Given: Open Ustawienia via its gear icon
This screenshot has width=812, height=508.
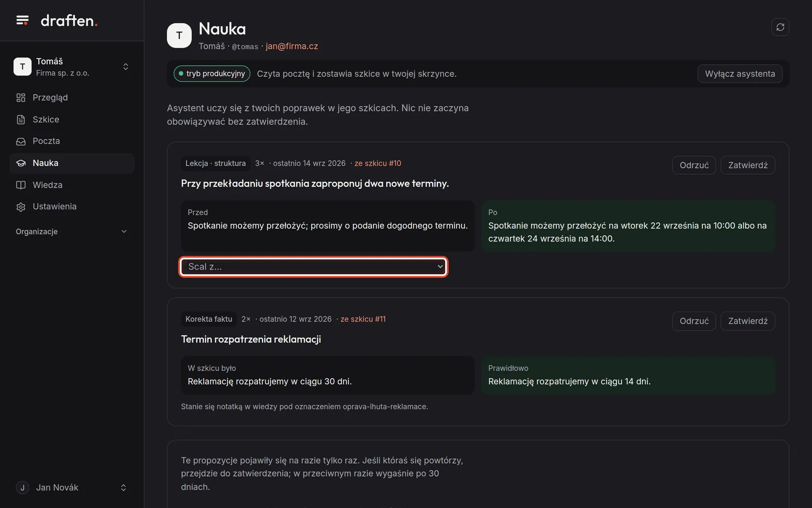Looking at the screenshot, I should tap(21, 207).
